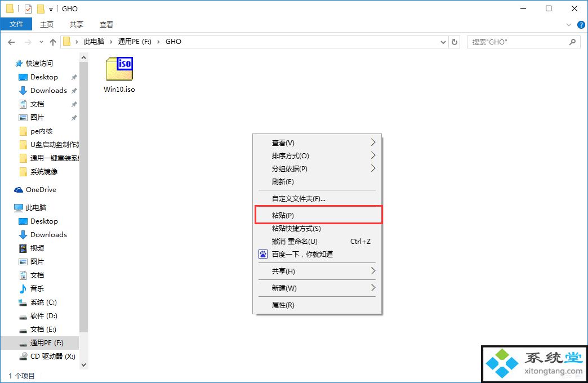This screenshot has height=383, width=588.
Task: Expand the address bar history dropdown
Action: pyautogui.click(x=443, y=42)
